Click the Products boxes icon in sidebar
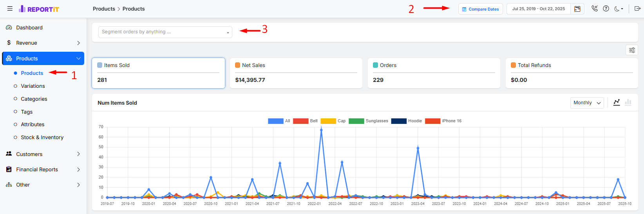This screenshot has height=214, width=644. [9, 58]
